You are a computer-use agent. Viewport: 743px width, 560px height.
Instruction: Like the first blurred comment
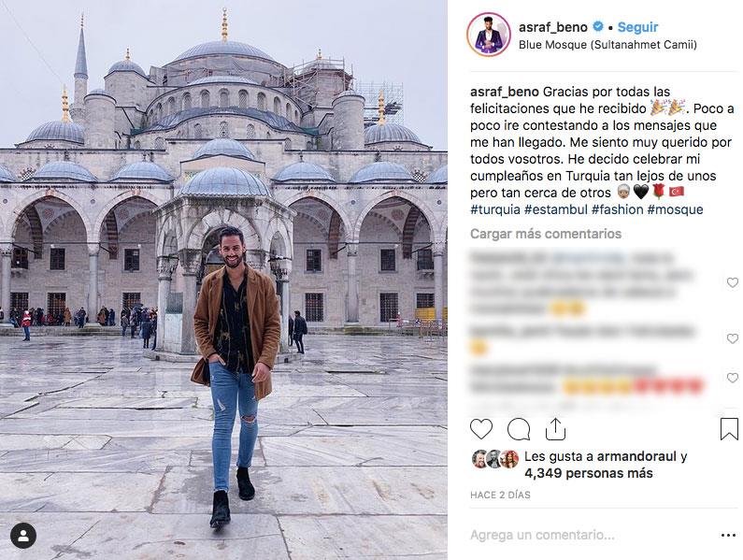[733, 282]
